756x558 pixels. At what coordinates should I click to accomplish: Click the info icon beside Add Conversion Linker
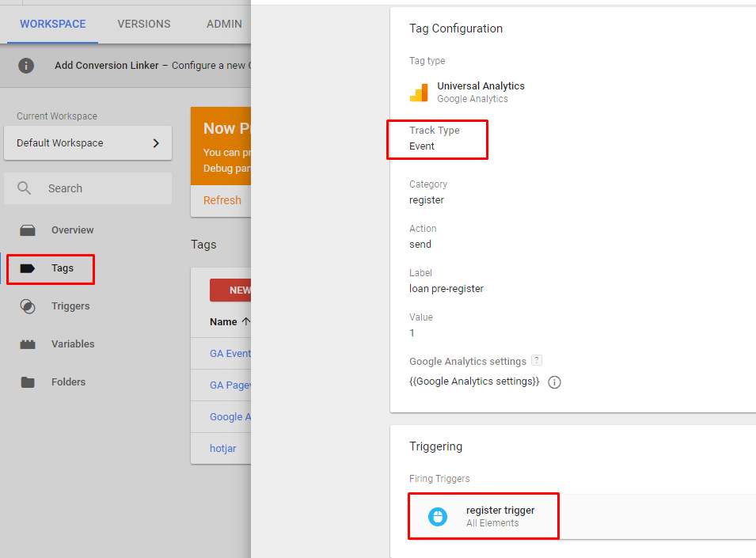tap(26, 65)
